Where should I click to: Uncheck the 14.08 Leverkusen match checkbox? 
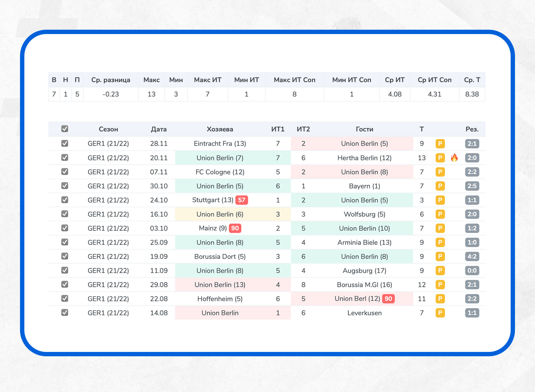65,313
